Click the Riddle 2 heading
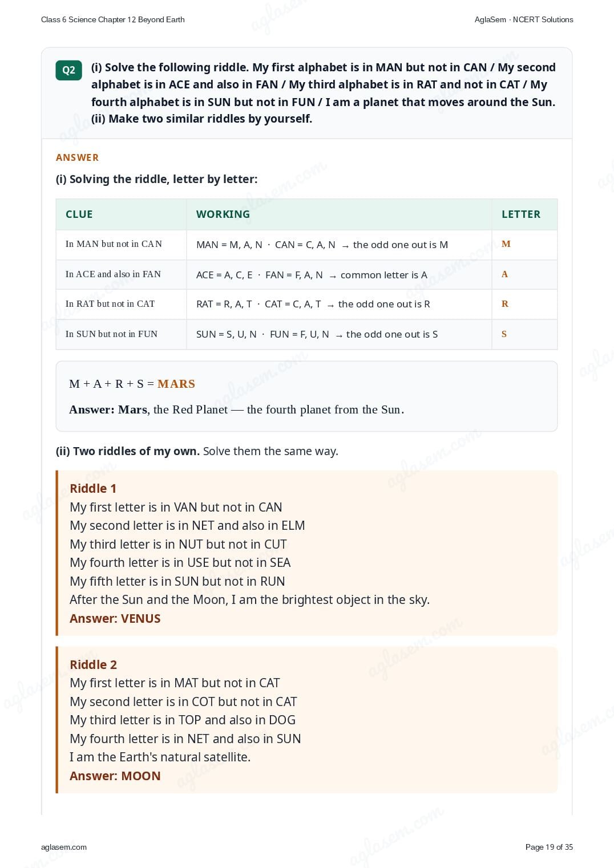 point(93,664)
